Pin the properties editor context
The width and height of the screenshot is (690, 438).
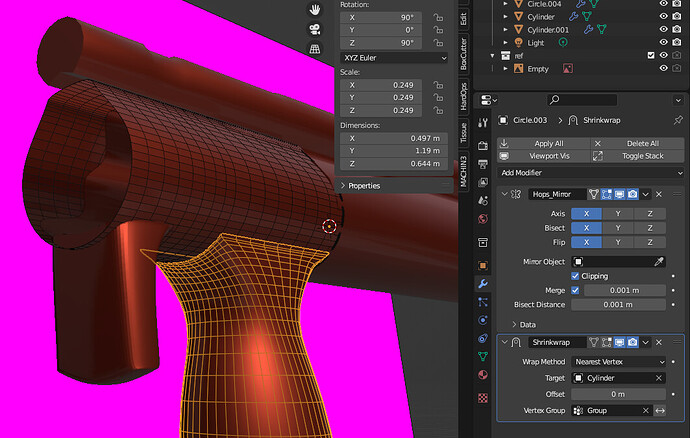(x=678, y=120)
